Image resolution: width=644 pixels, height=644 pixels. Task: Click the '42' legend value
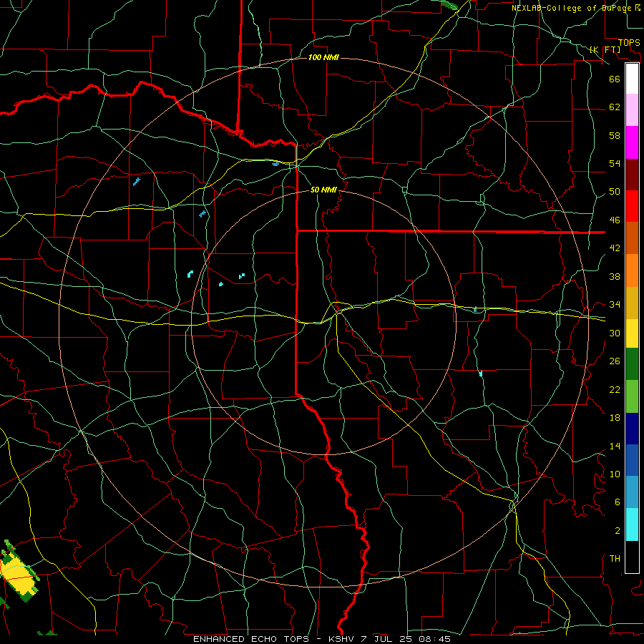(x=615, y=248)
